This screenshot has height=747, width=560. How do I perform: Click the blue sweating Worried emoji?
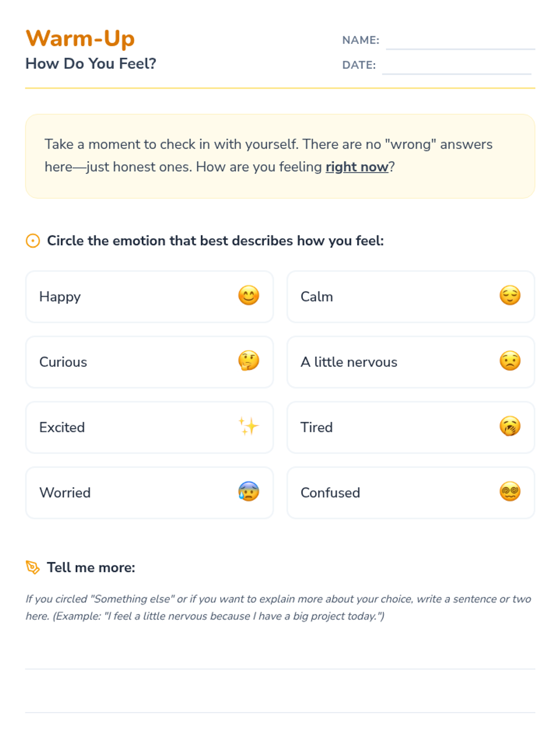pos(248,492)
